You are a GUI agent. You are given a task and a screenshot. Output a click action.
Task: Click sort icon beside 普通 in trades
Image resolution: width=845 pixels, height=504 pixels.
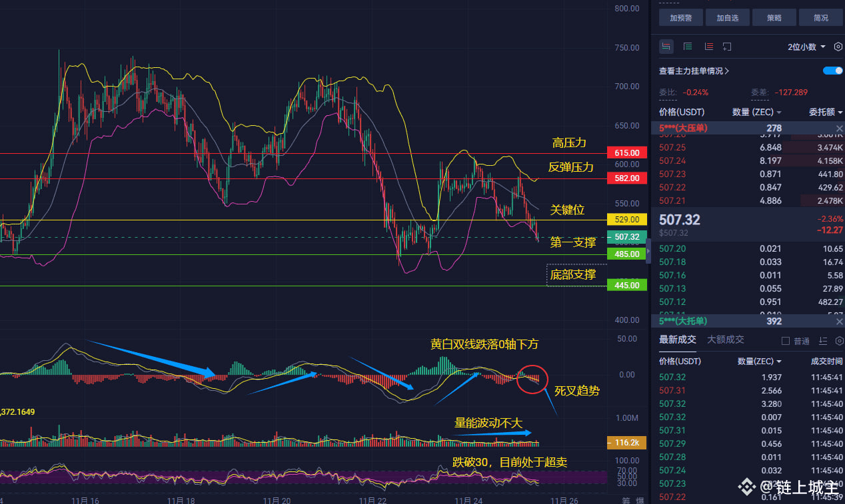(823, 341)
